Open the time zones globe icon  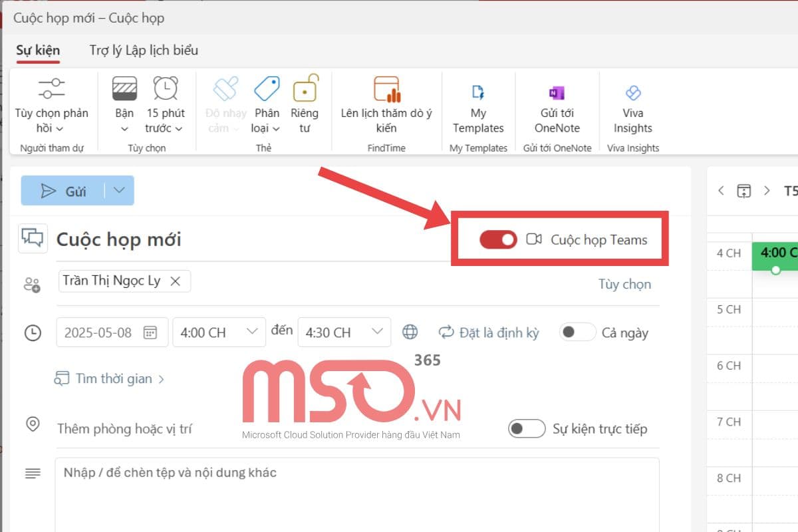click(410, 332)
